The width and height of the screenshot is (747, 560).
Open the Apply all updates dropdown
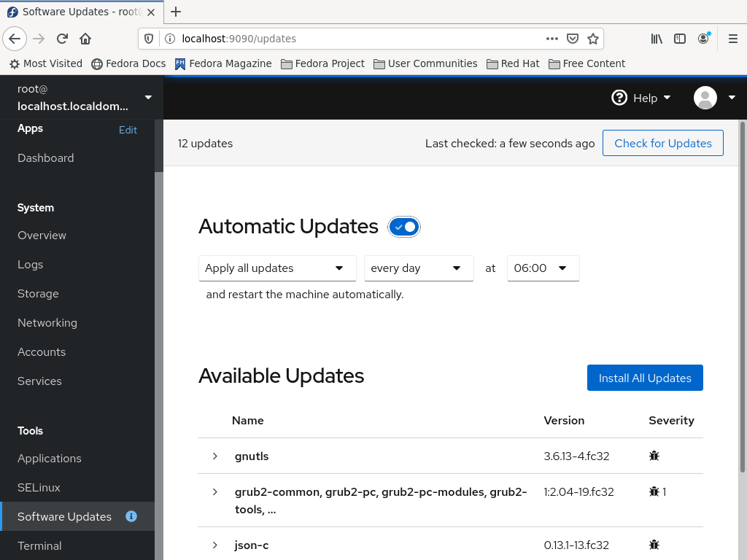[277, 268]
